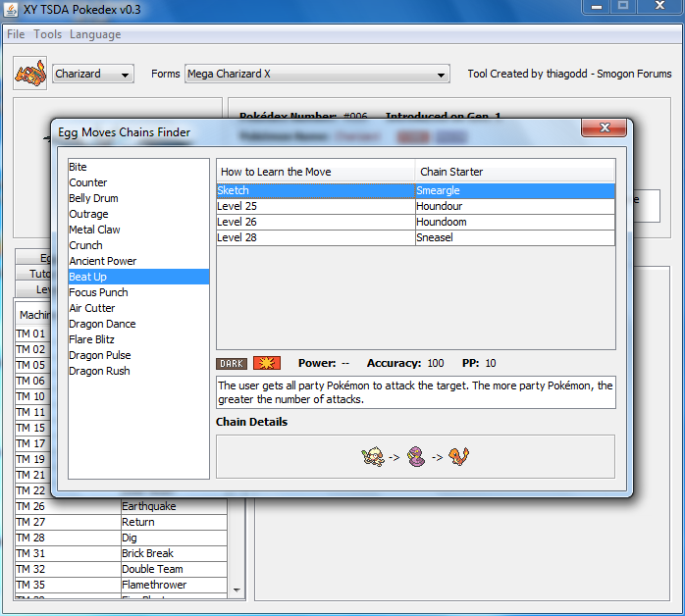Open the Forms dropdown showing Mega Charizard X
Viewport: 685px width, 616px height.
coord(317,74)
